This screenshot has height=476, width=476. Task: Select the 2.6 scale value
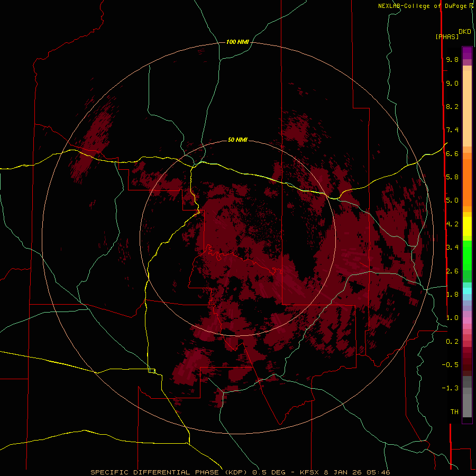coord(452,271)
